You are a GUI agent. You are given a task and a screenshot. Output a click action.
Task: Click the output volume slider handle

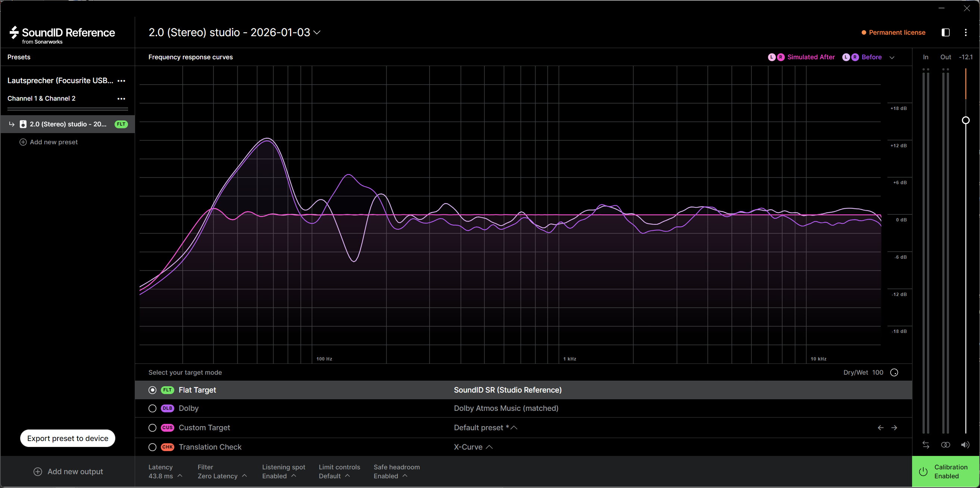pyautogui.click(x=965, y=120)
